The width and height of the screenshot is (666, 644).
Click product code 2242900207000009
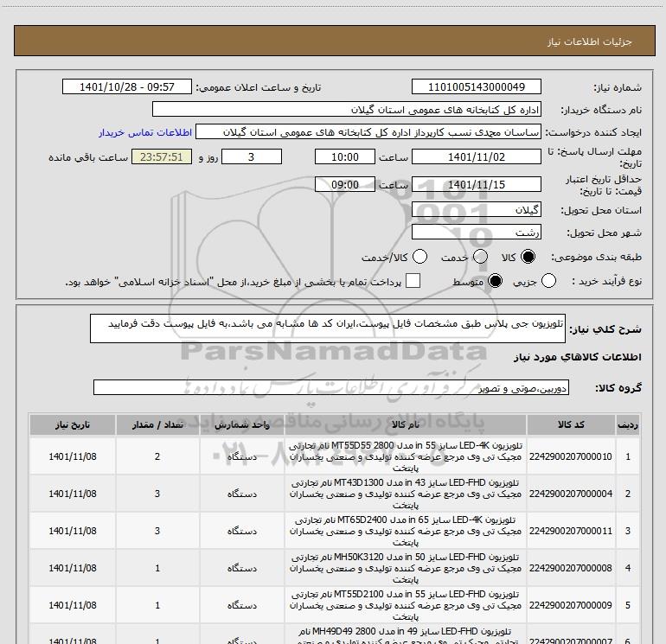click(571, 605)
